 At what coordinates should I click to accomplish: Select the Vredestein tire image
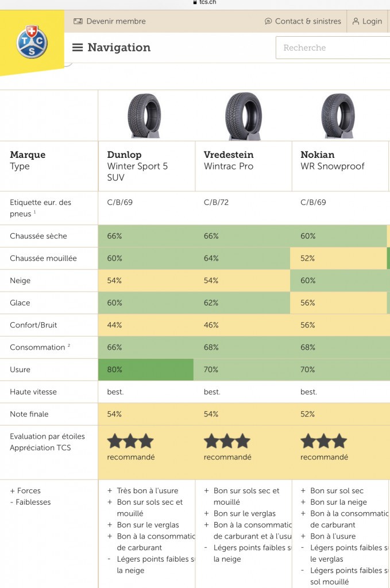coord(244,116)
